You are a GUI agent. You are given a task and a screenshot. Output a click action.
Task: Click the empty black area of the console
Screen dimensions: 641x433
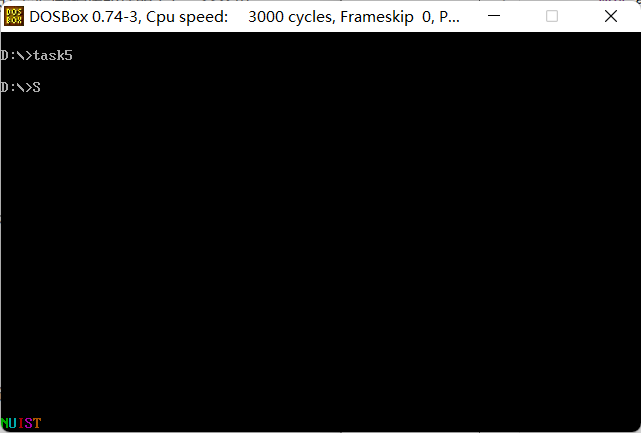click(320, 245)
